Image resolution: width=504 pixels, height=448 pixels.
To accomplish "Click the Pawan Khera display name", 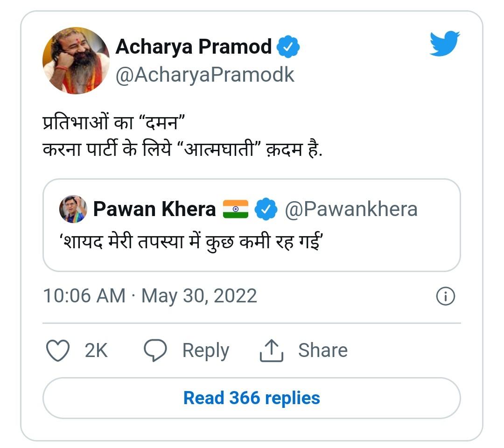I will pos(154,210).
